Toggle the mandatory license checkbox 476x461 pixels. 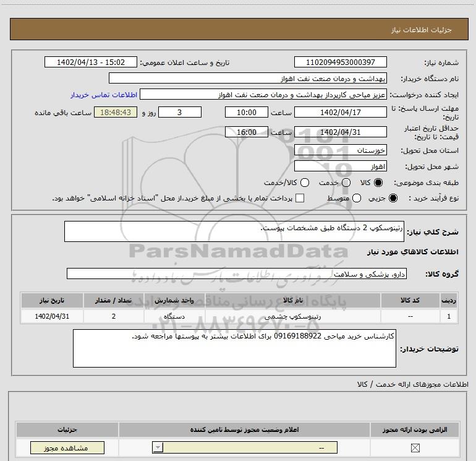[x=415, y=447]
